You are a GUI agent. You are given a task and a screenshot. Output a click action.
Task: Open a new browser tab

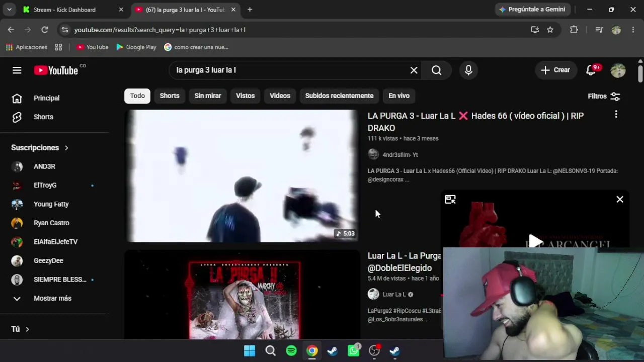[x=250, y=10]
